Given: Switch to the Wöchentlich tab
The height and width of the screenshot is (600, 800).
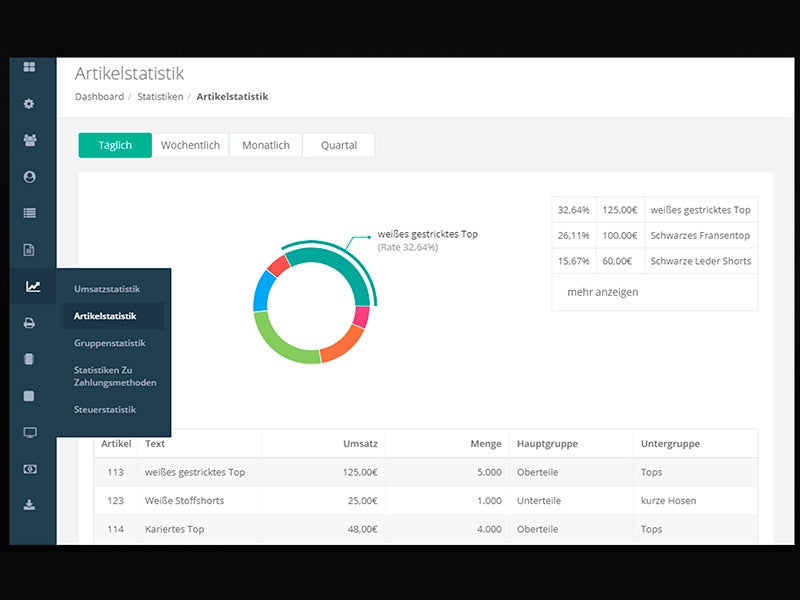Looking at the screenshot, I should coord(190,145).
